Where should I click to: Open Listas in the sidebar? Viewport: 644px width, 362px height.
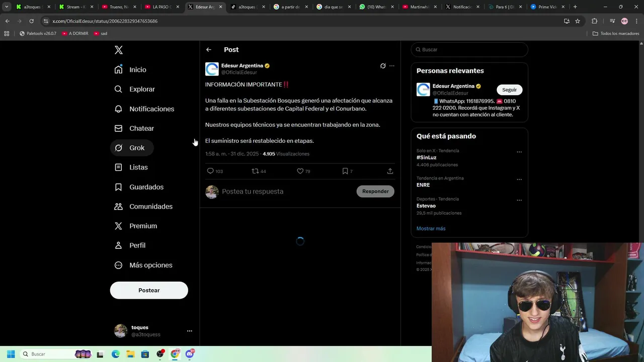tap(131, 167)
